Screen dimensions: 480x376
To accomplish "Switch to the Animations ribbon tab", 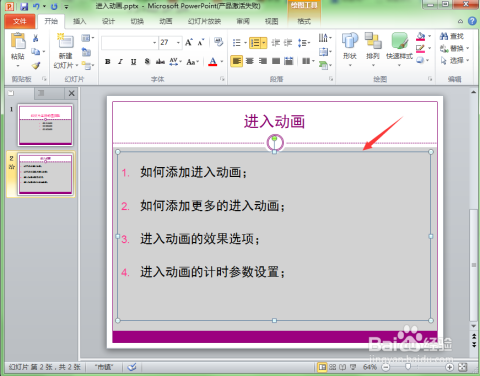I will click(166, 21).
